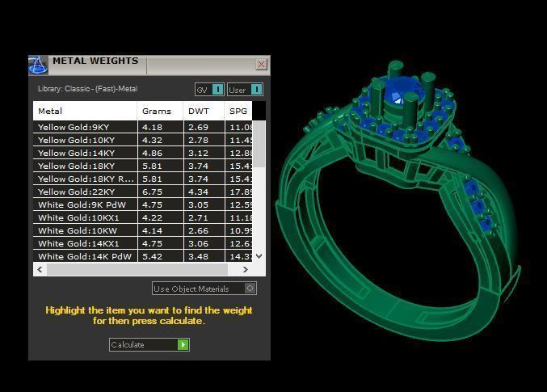The width and height of the screenshot is (547, 392).
Task: Click the Calculate button
Action: [x=149, y=345]
